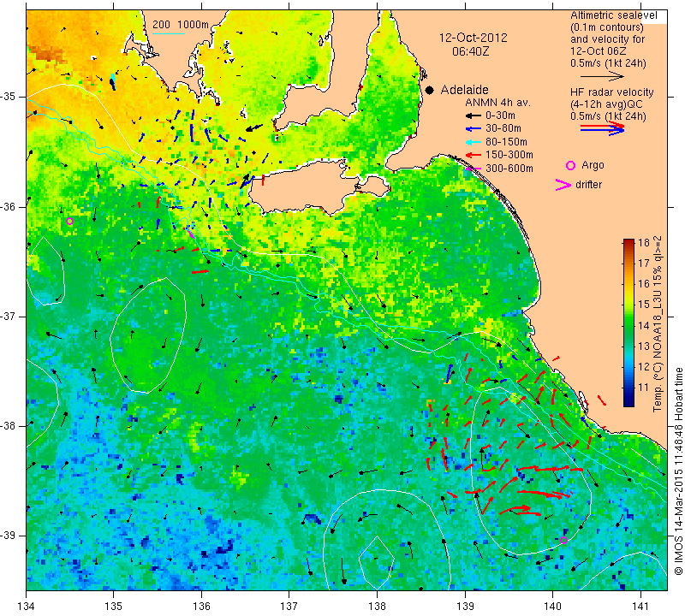Click the date text 12-Oct-2012
This screenshot has height=616, width=685.
474,38
